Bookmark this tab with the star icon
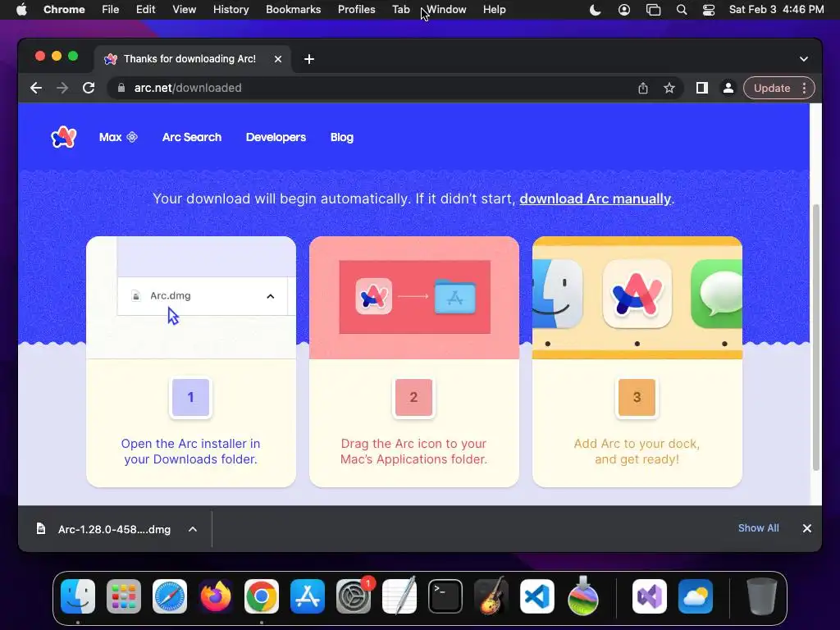This screenshot has width=840, height=630. tap(669, 88)
